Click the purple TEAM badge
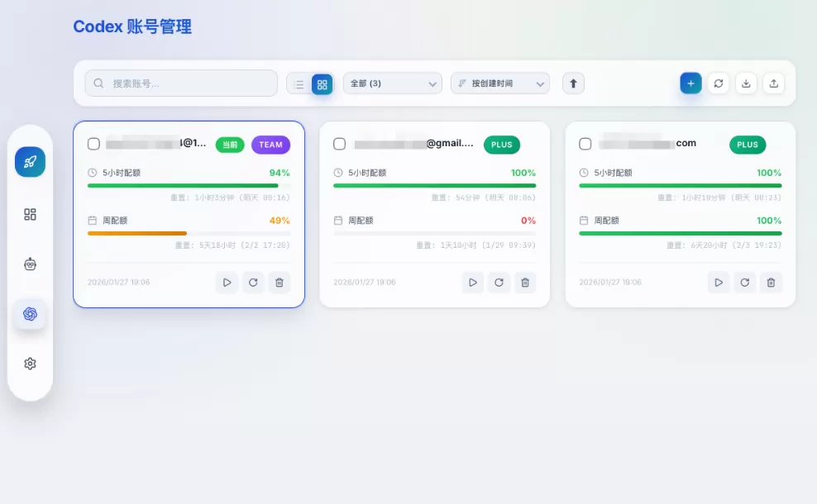The image size is (817, 504). (x=271, y=145)
